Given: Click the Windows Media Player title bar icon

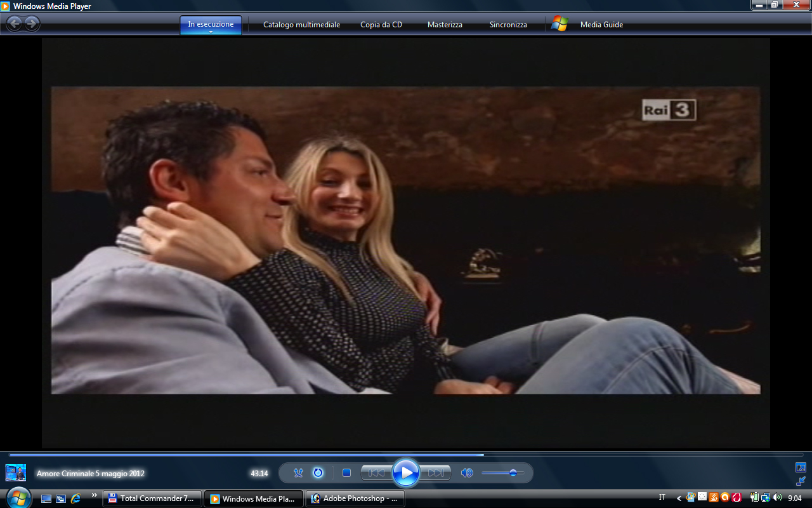Looking at the screenshot, I should coord(6,6).
